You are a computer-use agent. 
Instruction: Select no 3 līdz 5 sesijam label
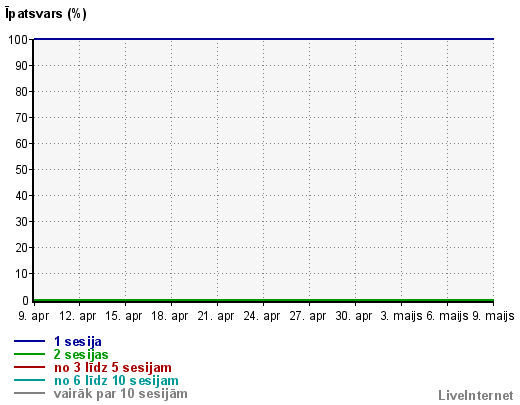point(113,367)
